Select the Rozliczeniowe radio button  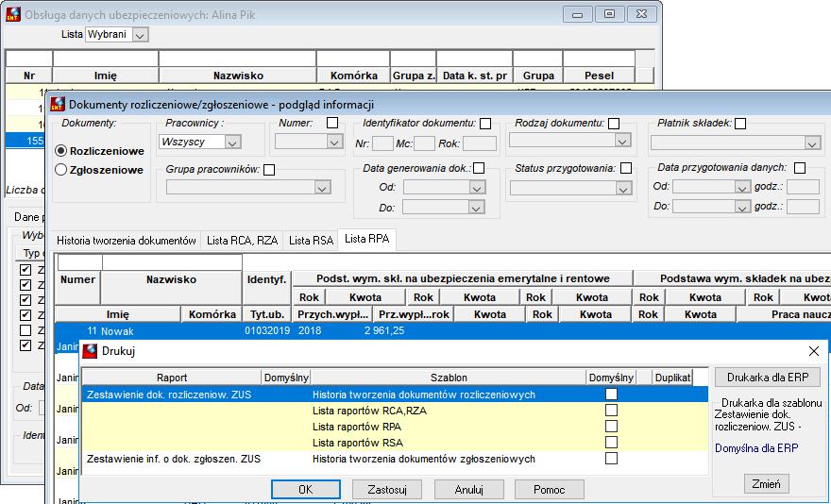[61, 151]
